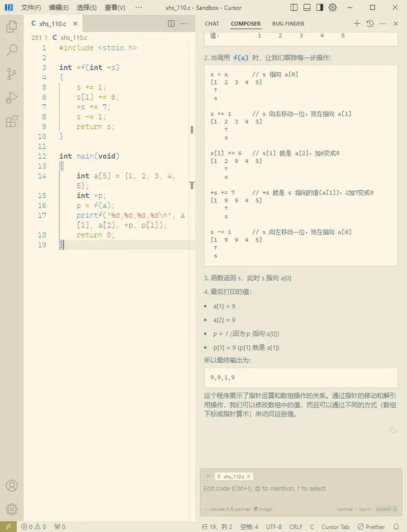The height and width of the screenshot is (532, 407).
Task: Open the 查看(V) menu
Action: pyautogui.click(x=115, y=8)
